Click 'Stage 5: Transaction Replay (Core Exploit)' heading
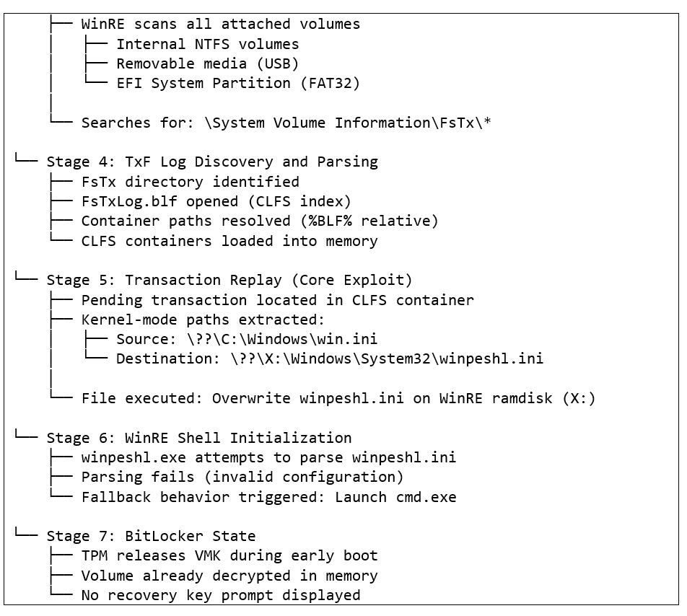 (x=229, y=280)
